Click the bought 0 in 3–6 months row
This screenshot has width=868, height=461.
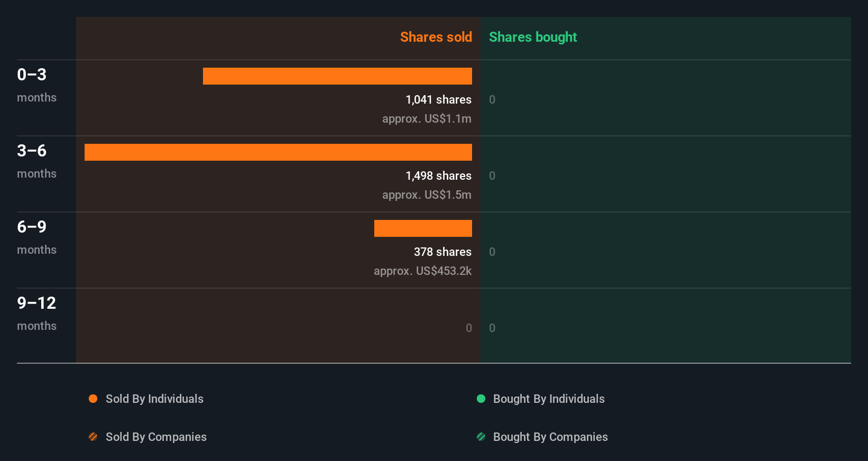(x=492, y=176)
